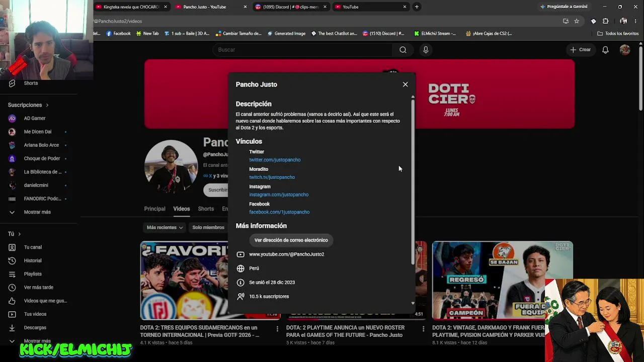Switch to the Principal channel tab
Screen dimensions: 644x362
tap(154, 209)
